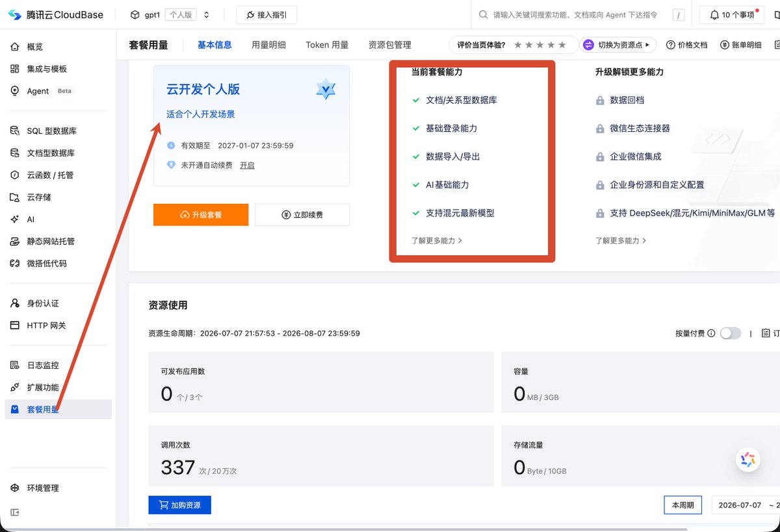Click the 开启 auto-renewal link
Viewport: 780px width, 532px height.
[x=247, y=166]
